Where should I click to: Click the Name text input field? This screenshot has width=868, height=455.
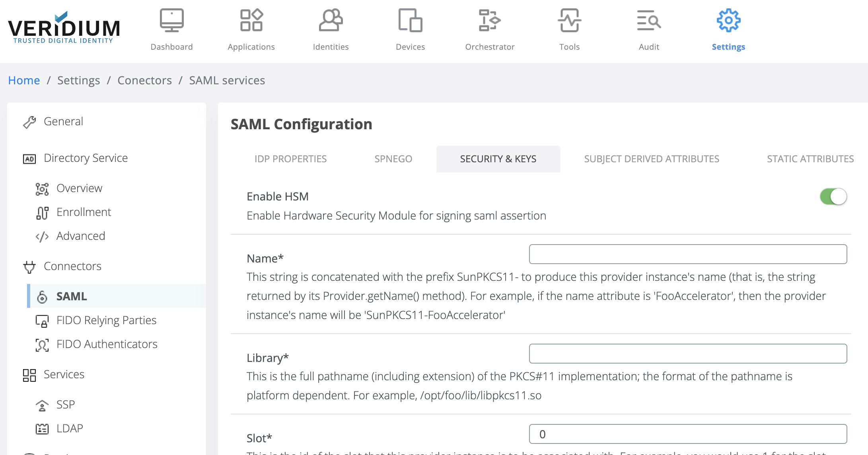tap(688, 254)
